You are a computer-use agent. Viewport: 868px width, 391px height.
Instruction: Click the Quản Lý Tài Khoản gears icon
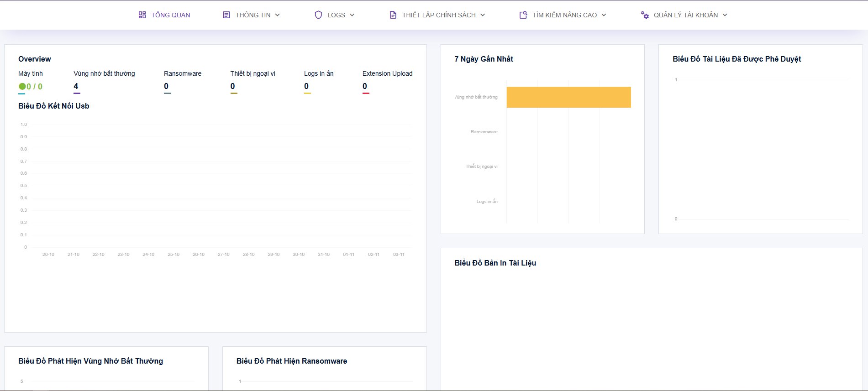point(645,15)
